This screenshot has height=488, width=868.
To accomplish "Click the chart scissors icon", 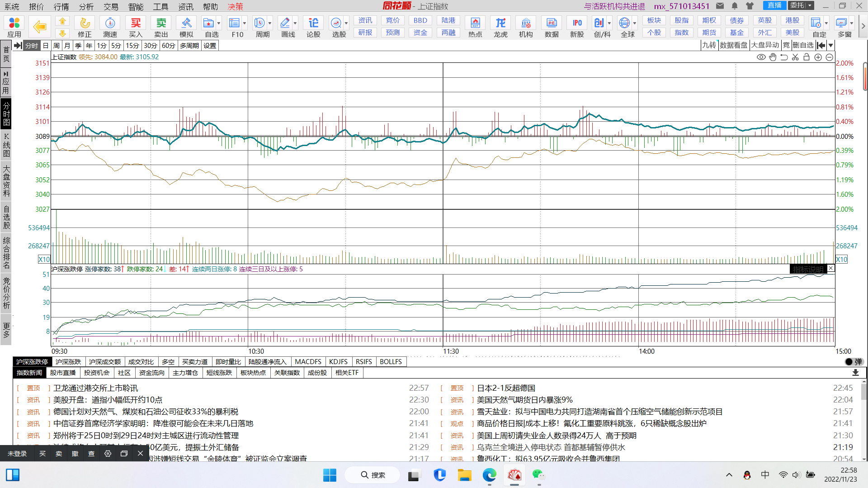I will 795,57.
